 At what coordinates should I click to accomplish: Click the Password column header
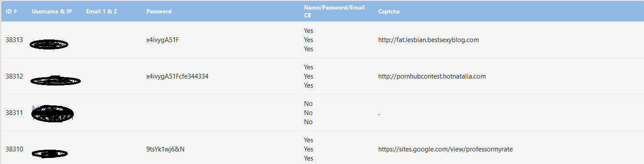click(x=159, y=11)
